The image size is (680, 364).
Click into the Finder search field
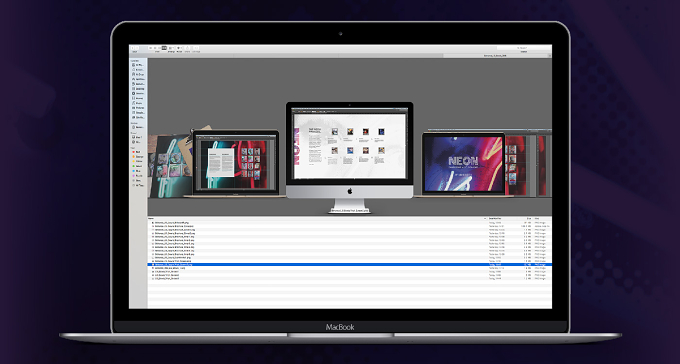[523, 48]
